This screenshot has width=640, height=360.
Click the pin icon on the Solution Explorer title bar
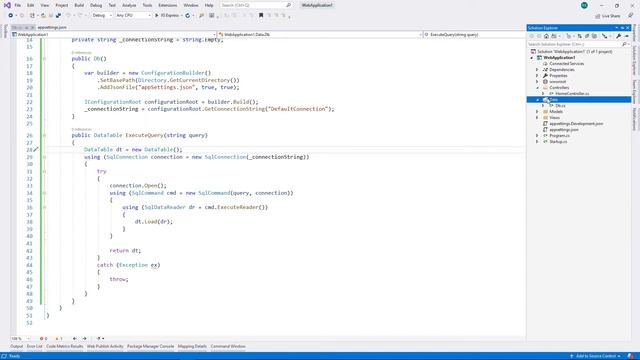(x=622, y=28)
